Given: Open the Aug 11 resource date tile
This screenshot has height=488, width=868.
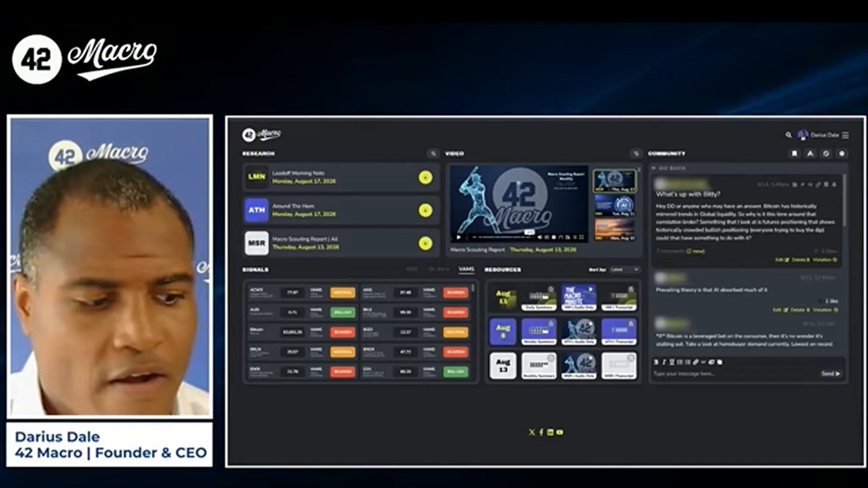Looking at the screenshot, I should coord(503,296).
